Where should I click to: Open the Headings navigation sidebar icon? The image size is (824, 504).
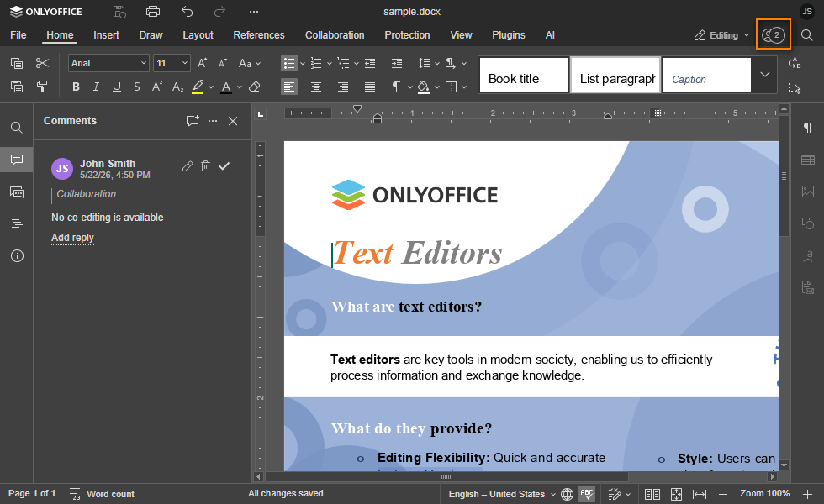17,223
